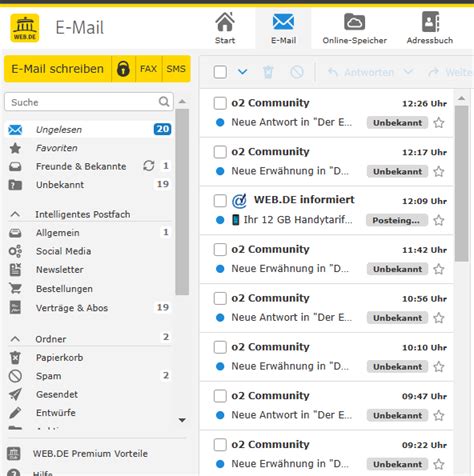Click the encrypted mail lock icon
This screenshot has width=474, height=476.
pos(123,69)
